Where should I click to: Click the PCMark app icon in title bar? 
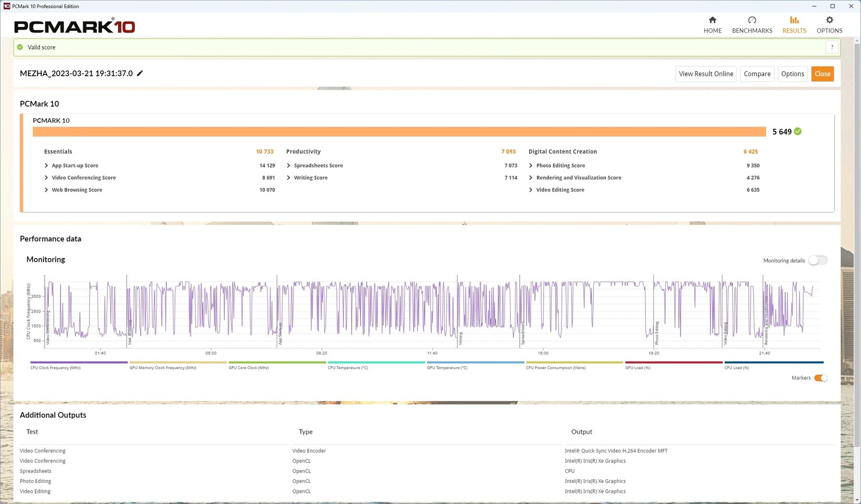pyautogui.click(x=6, y=6)
